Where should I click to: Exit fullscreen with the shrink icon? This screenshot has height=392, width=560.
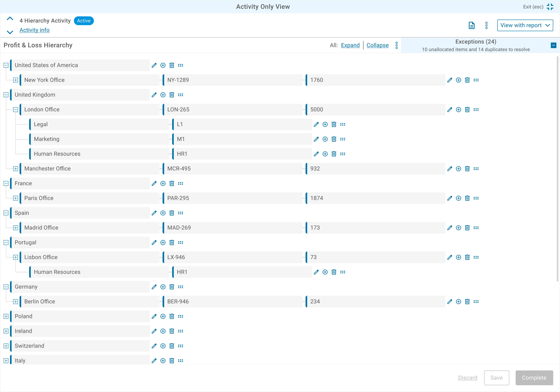coord(550,7)
